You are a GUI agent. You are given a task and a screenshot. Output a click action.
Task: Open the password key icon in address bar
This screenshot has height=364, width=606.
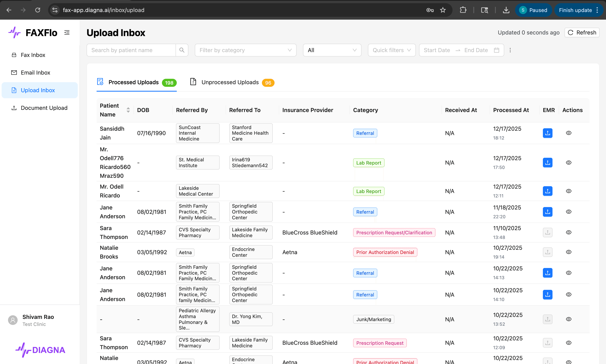click(430, 10)
